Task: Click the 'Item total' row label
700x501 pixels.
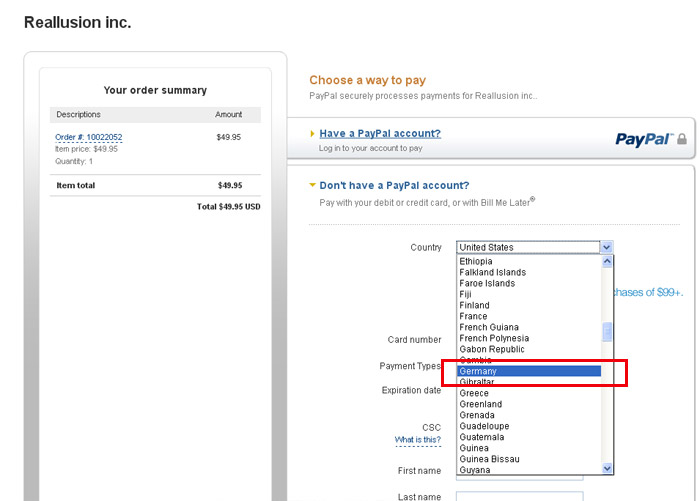Action: pos(75,185)
